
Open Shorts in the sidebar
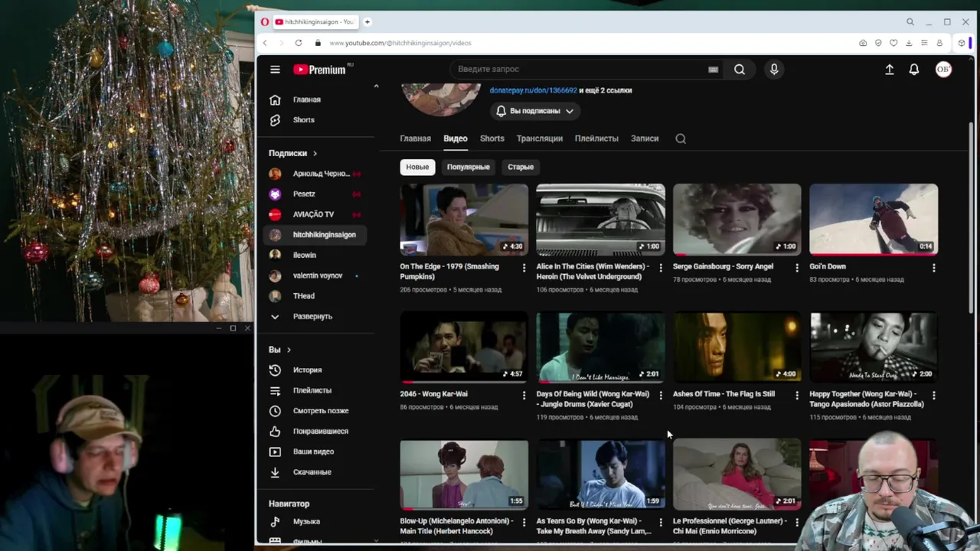[315, 120]
